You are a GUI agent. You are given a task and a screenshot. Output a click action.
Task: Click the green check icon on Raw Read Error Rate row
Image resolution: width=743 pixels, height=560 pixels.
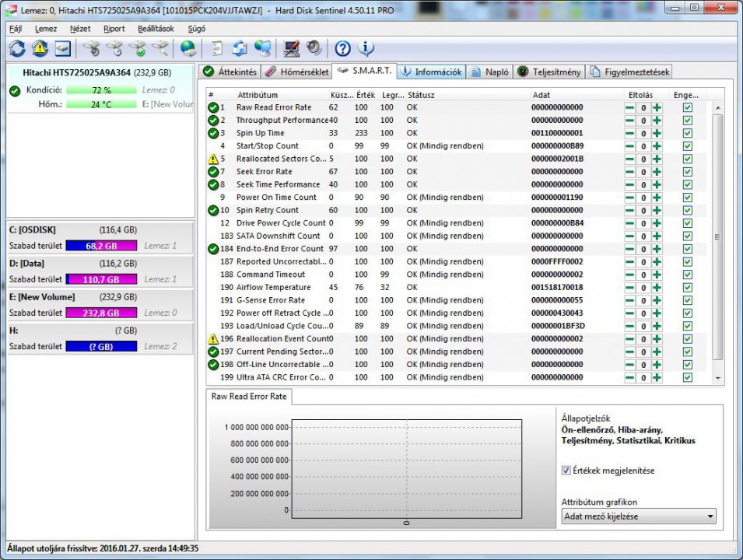coord(213,107)
